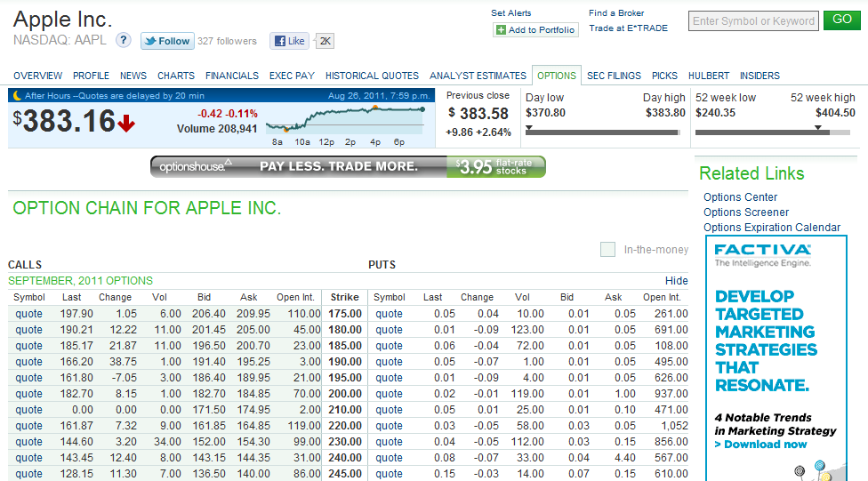The height and width of the screenshot is (481, 868).
Task: Click the question mark help icon
Action: point(124,40)
